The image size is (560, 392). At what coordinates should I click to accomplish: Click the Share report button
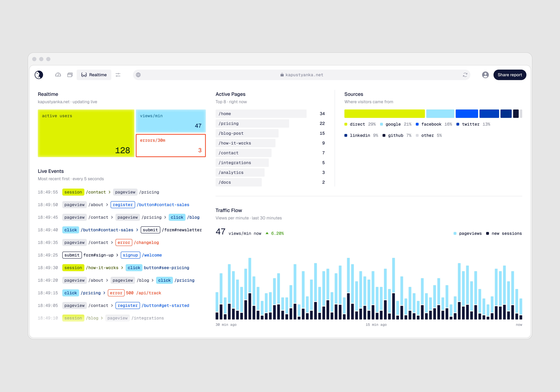pyautogui.click(x=510, y=75)
